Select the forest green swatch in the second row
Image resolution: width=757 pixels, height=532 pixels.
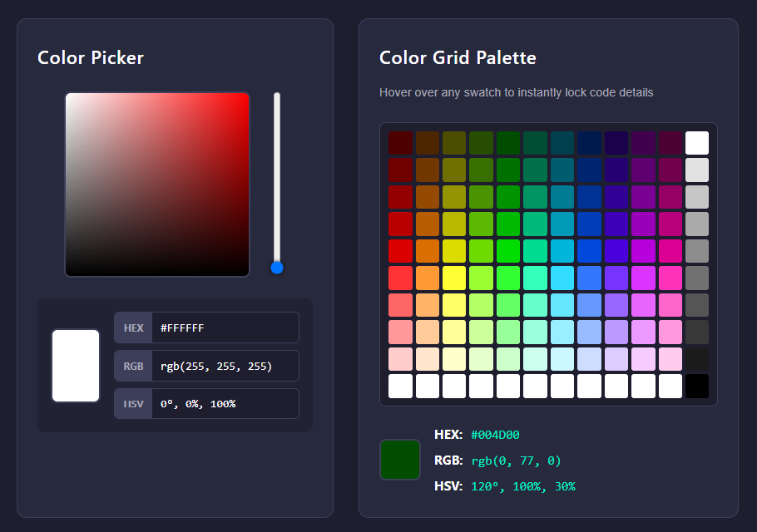[508, 170]
